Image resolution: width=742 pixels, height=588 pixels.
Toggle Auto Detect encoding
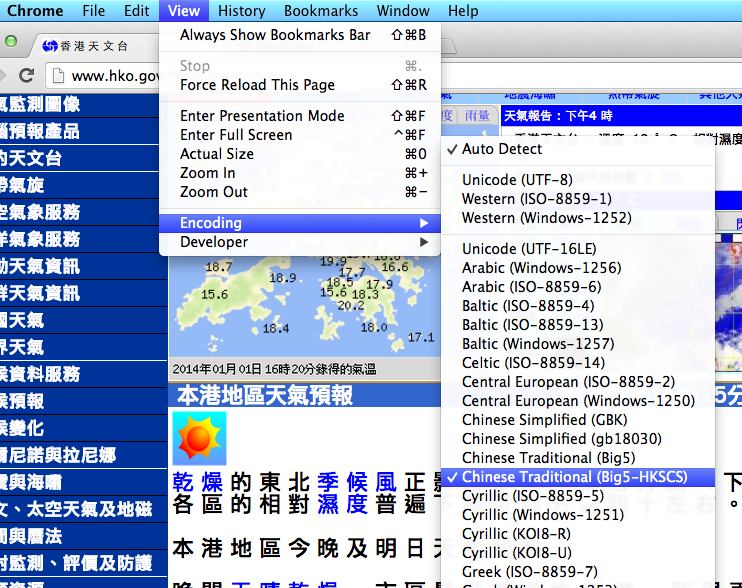click(x=577, y=149)
